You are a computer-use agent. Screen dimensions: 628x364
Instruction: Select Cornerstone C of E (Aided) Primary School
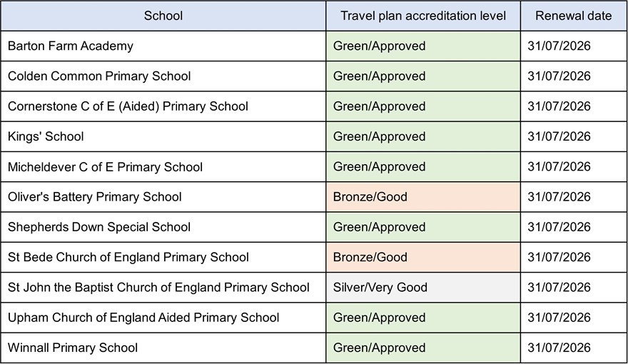(x=128, y=106)
